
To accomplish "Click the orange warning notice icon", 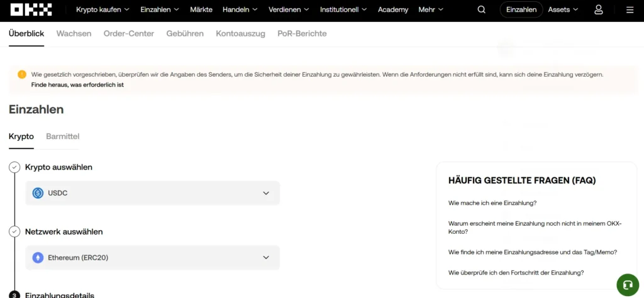I will pos(22,74).
